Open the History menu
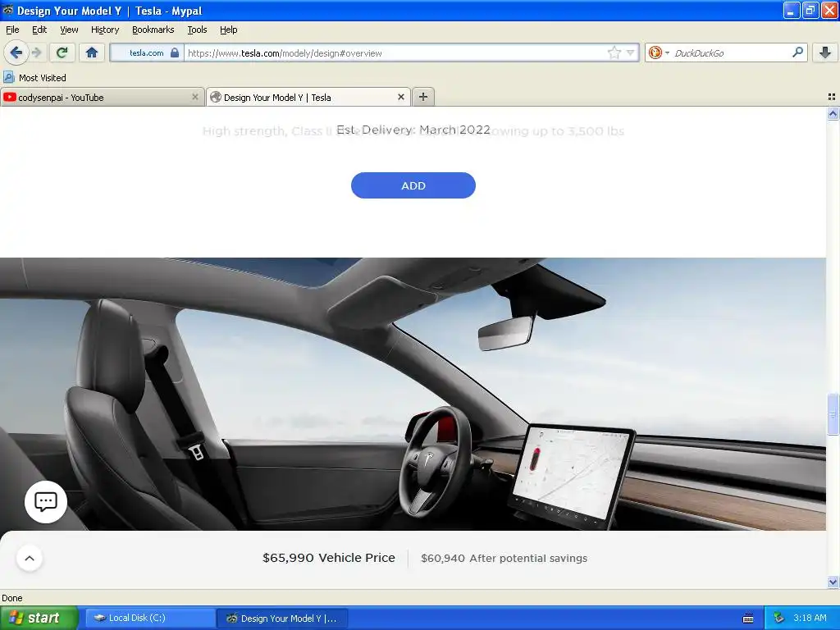The width and height of the screenshot is (840, 630). [x=105, y=30]
